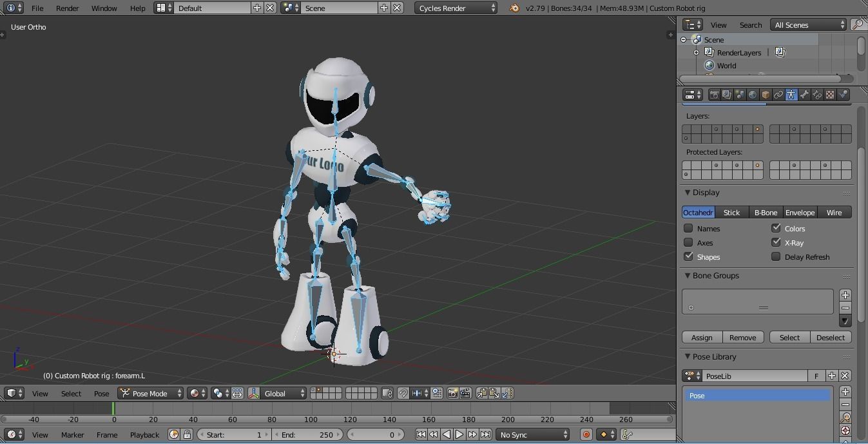
Task: Play animation in reverse
Action: tap(447, 435)
